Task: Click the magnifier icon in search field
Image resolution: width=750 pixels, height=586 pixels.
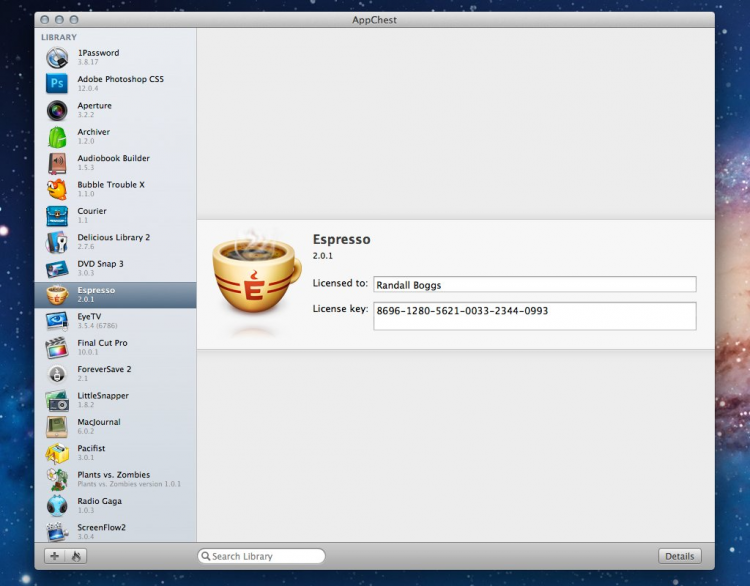Action: pos(206,556)
